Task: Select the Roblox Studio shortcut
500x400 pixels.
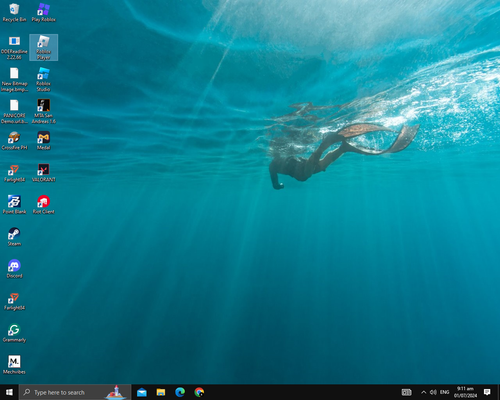Action: tap(43, 79)
